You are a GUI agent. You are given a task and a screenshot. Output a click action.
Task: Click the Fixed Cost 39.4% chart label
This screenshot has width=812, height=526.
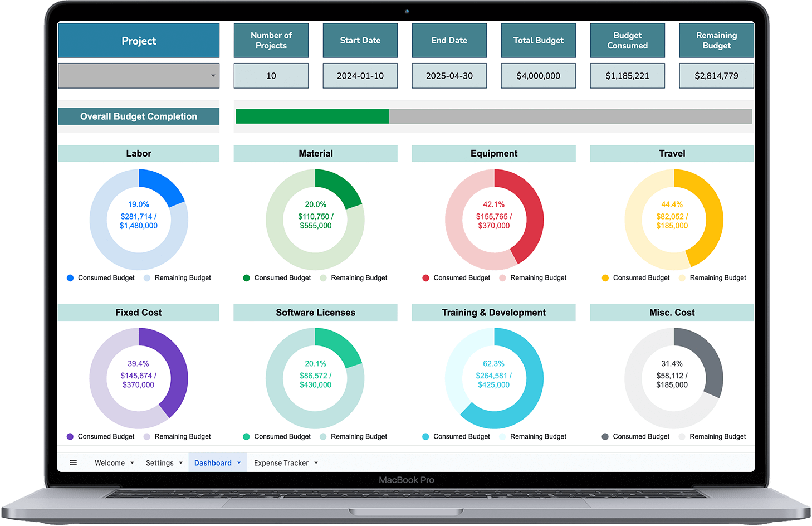click(139, 364)
